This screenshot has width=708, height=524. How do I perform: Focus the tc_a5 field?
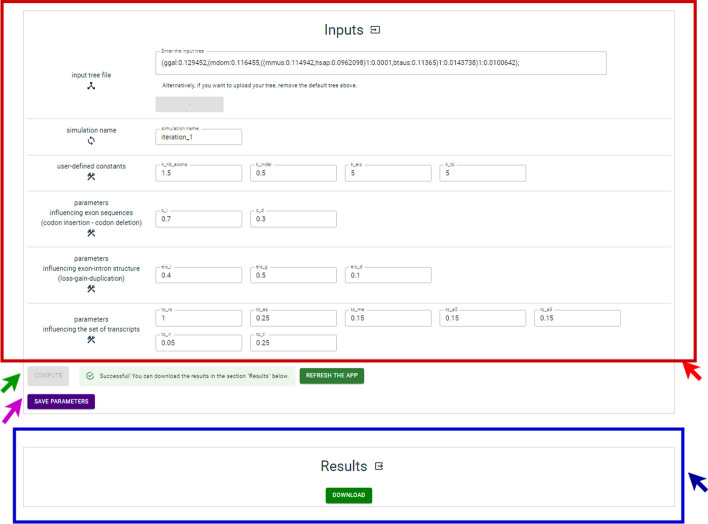pos(483,318)
